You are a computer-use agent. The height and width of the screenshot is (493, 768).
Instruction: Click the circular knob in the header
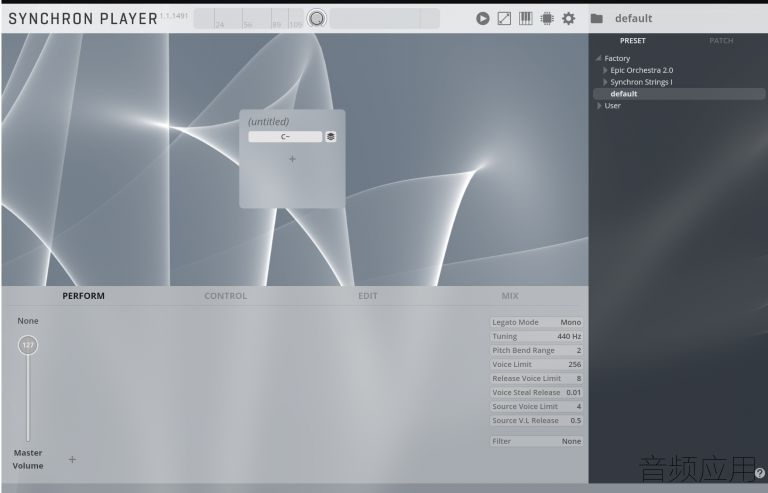317,19
